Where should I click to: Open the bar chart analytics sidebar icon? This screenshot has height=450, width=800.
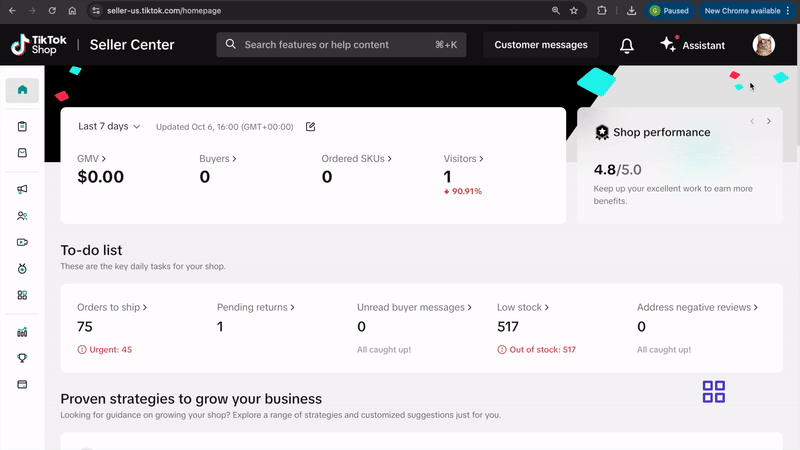pos(22,332)
